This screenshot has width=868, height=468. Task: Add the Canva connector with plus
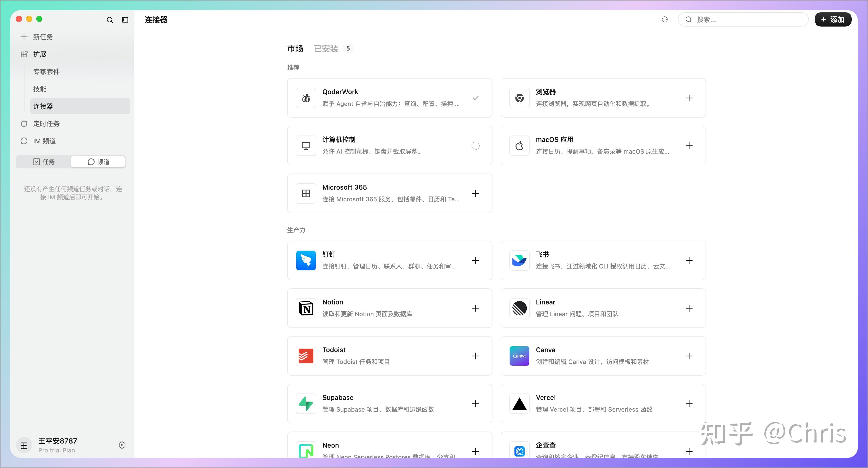689,356
